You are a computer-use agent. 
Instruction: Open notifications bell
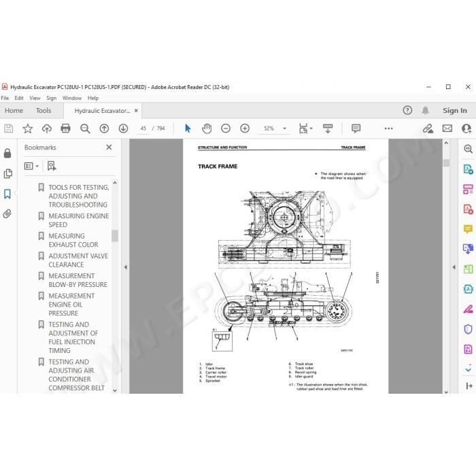[x=425, y=110]
